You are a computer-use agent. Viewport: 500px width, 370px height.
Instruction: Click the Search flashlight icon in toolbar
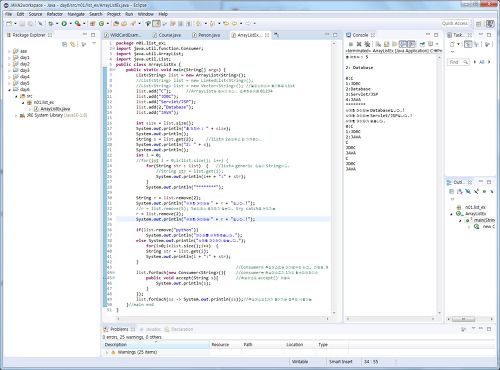click(133, 24)
